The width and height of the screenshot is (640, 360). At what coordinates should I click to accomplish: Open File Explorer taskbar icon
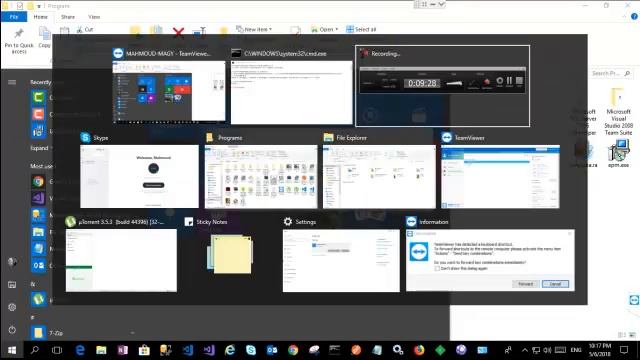click(101, 350)
